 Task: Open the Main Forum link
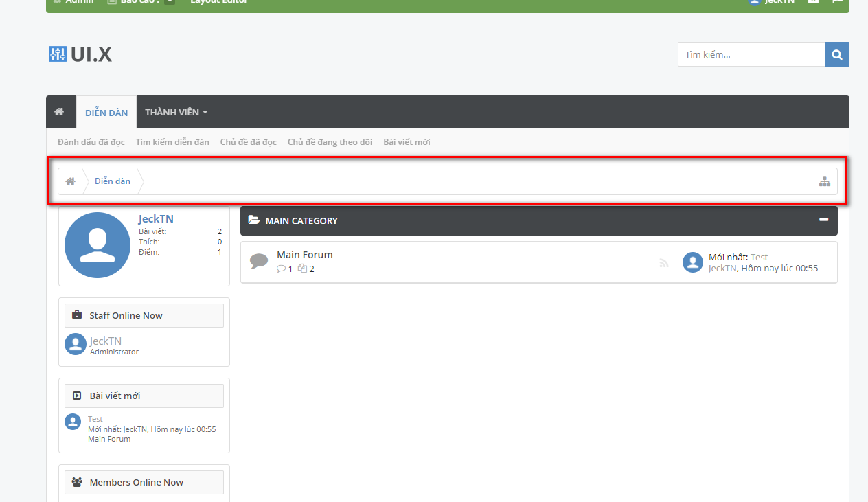(305, 255)
